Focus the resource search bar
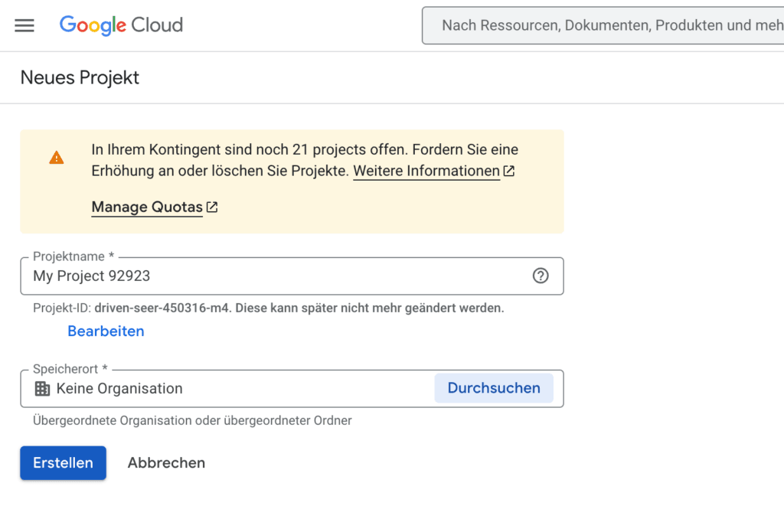Screen dimensions: 784x532 [603, 25]
